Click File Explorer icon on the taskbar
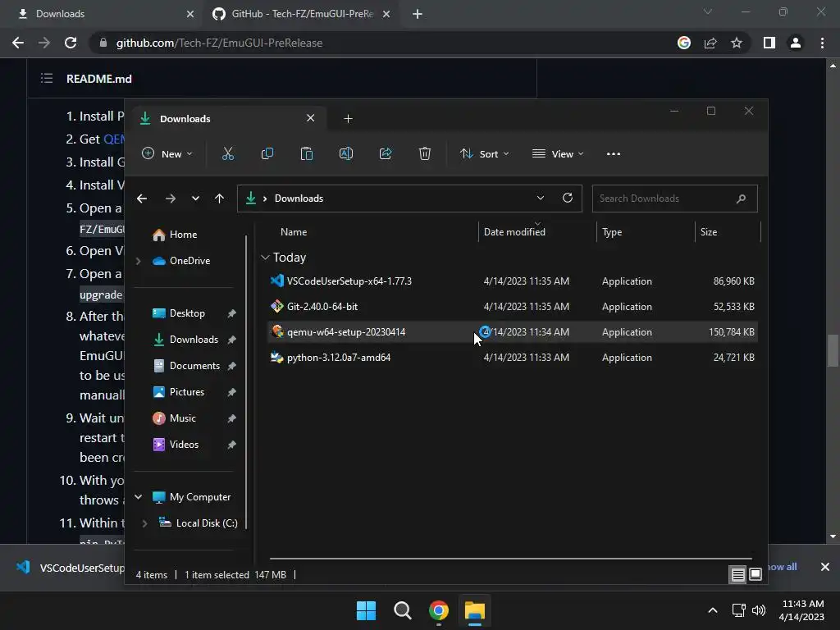The image size is (840, 630). click(x=475, y=610)
